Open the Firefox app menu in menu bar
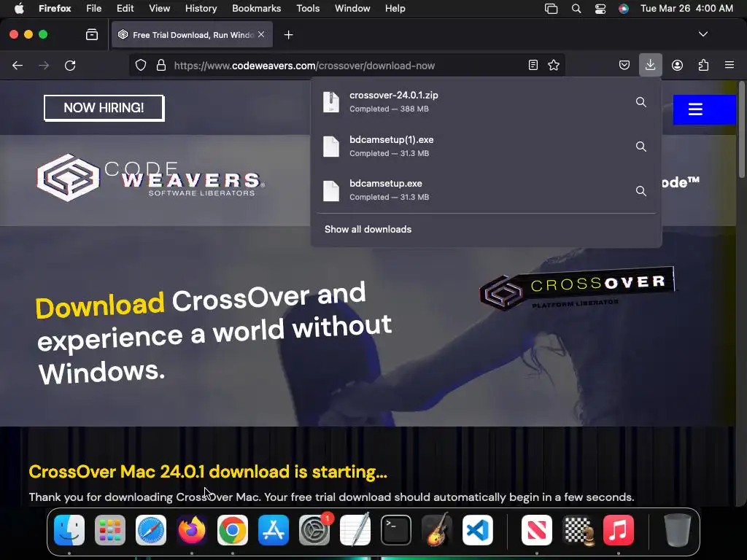 click(x=55, y=9)
